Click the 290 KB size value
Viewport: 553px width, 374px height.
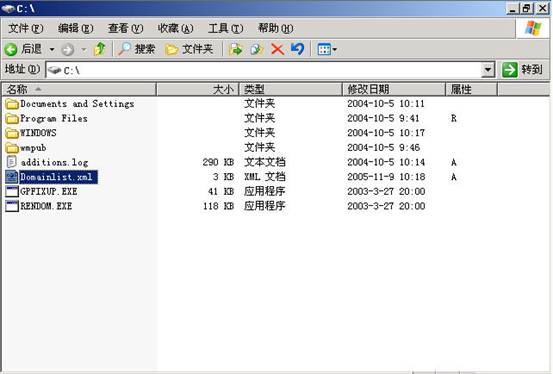coord(218,162)
